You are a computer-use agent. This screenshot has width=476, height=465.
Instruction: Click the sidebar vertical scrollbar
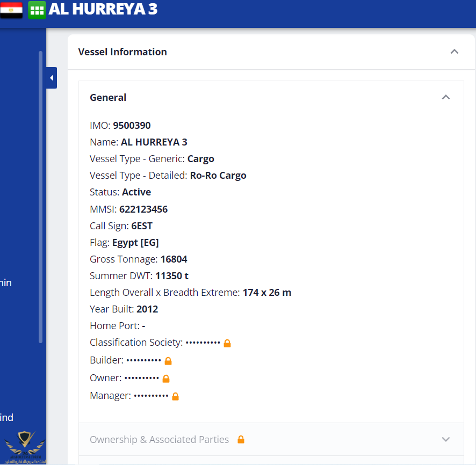[40, 196]
